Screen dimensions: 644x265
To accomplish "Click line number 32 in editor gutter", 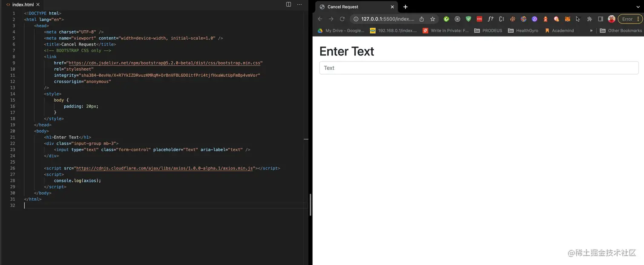I will (x=12, y=205).
